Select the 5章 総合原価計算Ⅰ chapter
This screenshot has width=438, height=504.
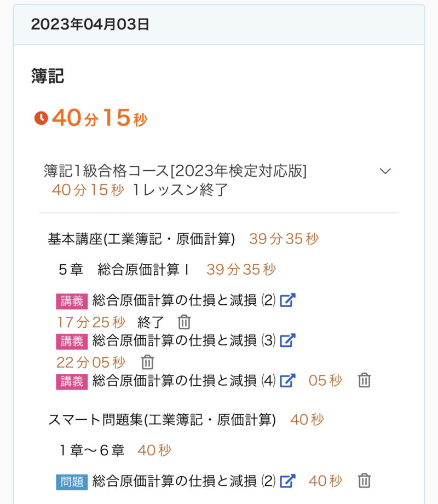click(124, 269)
